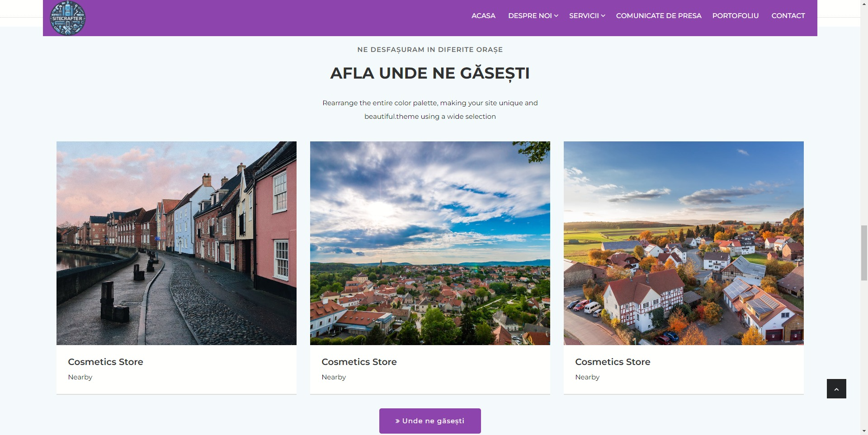Click the scrollbar down arrow
The width and height of the screenshot is (868, 435).
(x=864, y=431)
